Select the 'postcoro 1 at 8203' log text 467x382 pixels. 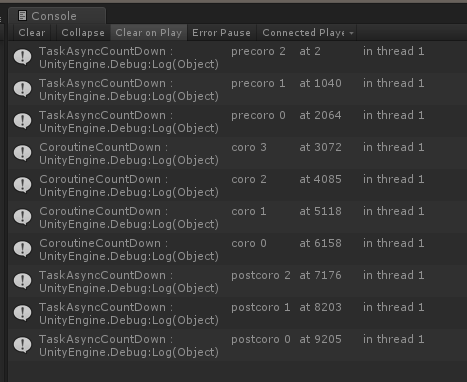coord(286,307)
